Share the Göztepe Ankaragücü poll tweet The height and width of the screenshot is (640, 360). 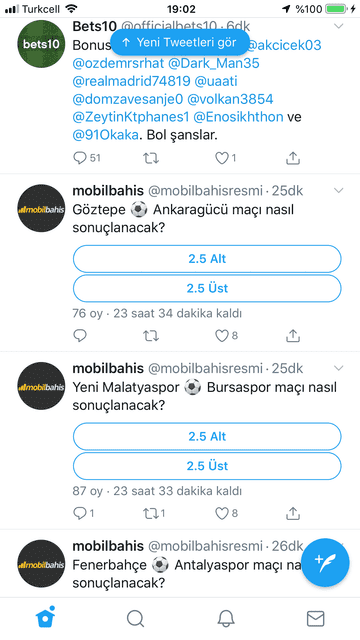293,336
